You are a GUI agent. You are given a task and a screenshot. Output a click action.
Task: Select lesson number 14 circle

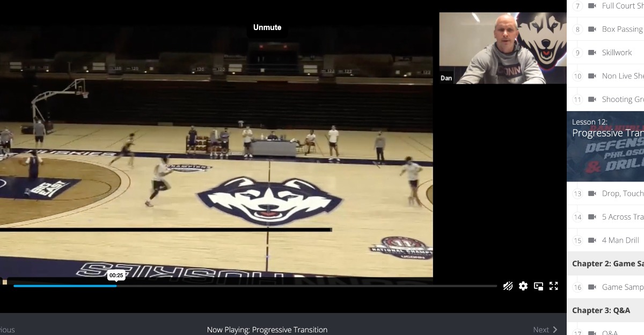[x=577, y=217]
